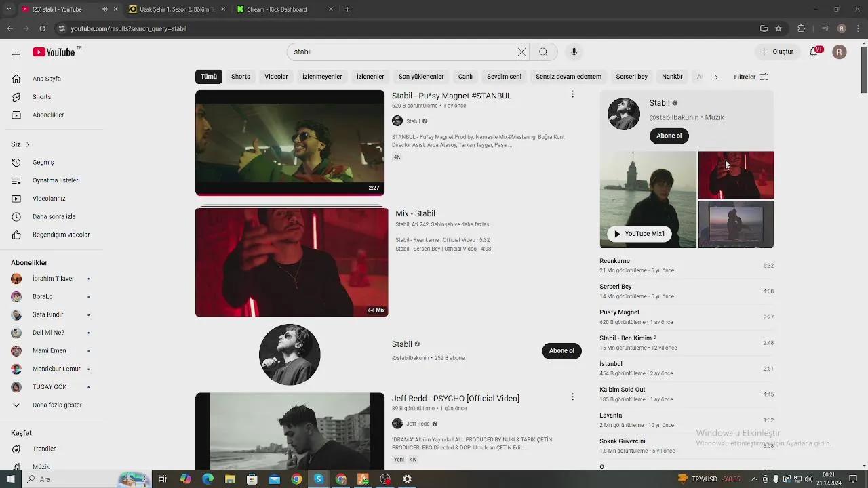The width and height of the screenshot is (868, 488).
Task: Open Chrome extensions puzzle icon
Action: (801, 28)
